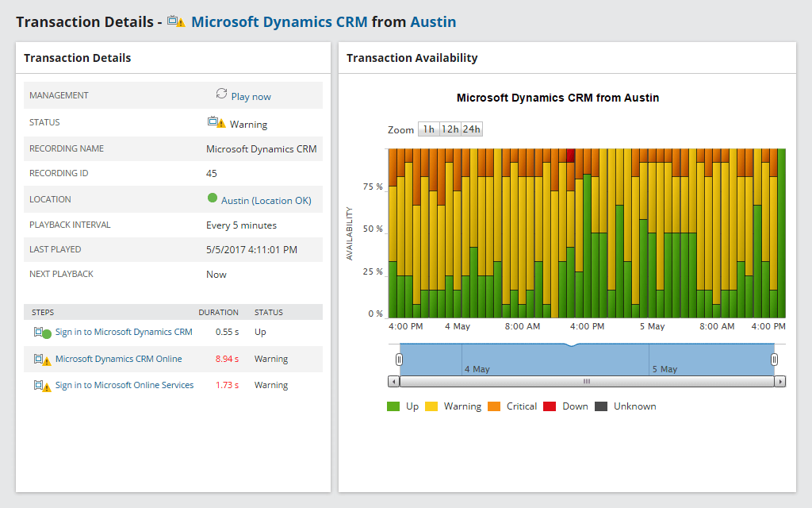Click the left handle of the time range brush
This screenshot has width=812, height=508.
click(399, 360)
